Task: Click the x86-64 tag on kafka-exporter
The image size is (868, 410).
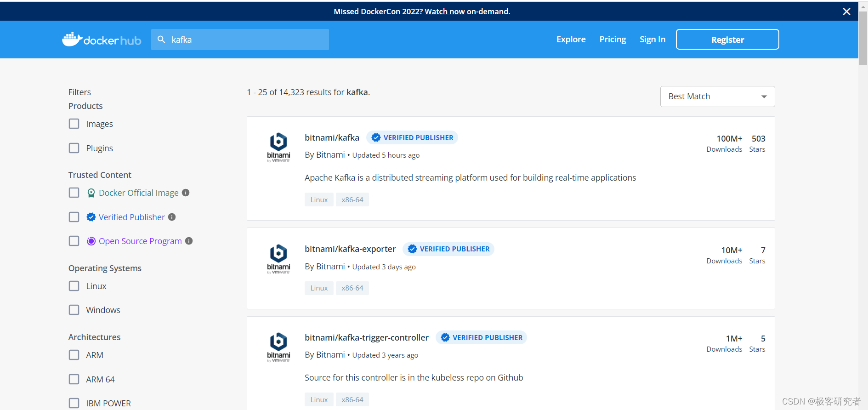Action: click(x=352, y=288)
